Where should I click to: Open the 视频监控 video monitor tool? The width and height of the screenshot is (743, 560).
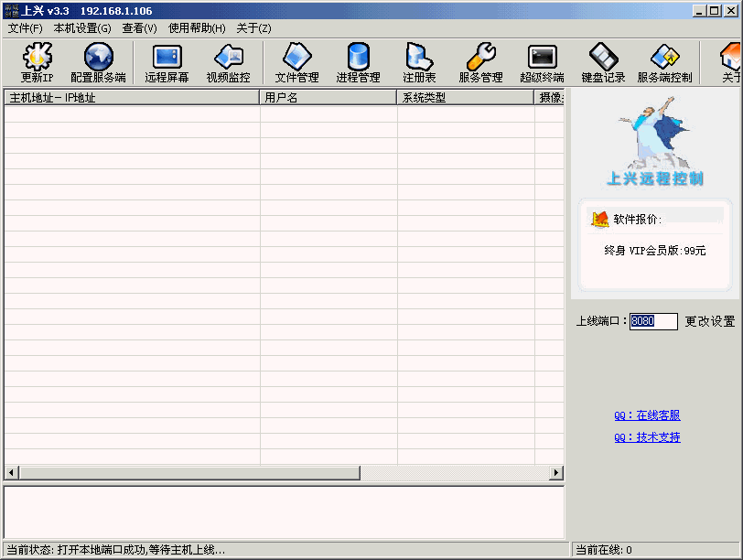228,62
